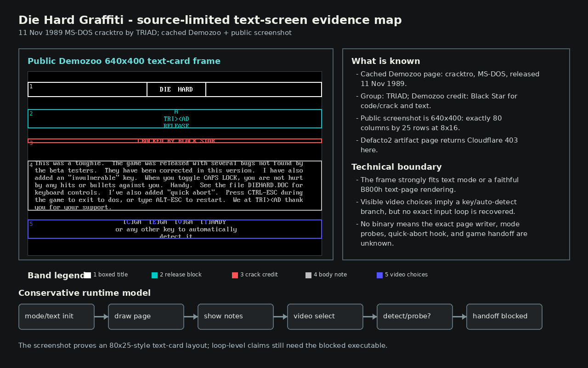This screenshot has width=588, height=368.
Task: Click the body note paragraph in band 4
Action: click(169, 185)
